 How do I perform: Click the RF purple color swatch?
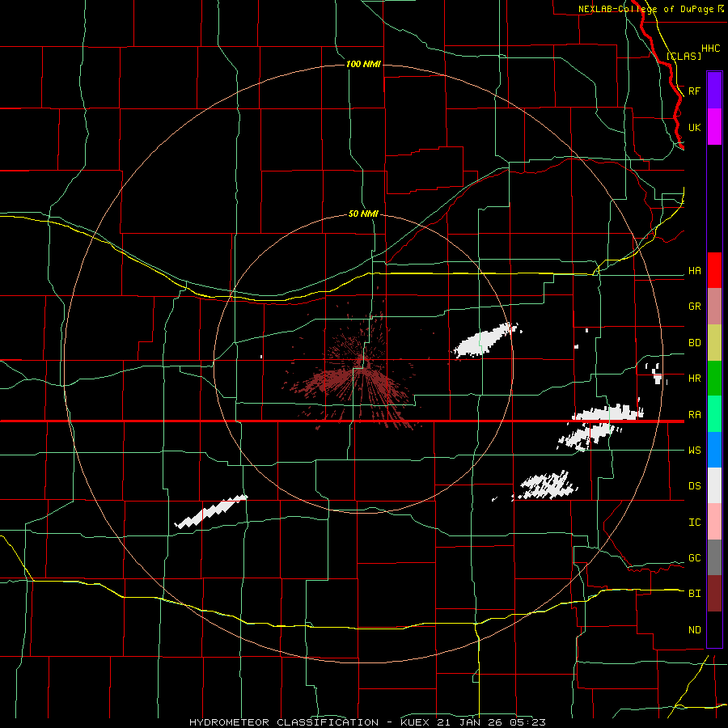pos(714,91)
